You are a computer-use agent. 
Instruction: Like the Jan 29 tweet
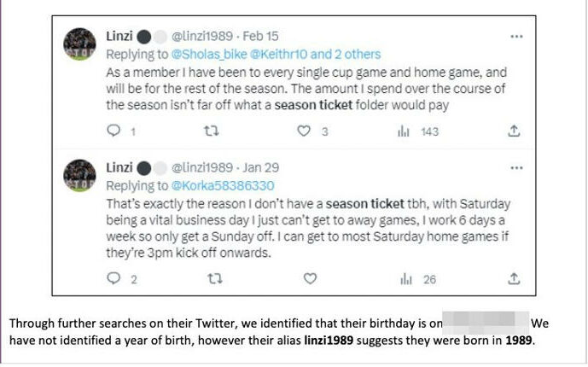311,278
